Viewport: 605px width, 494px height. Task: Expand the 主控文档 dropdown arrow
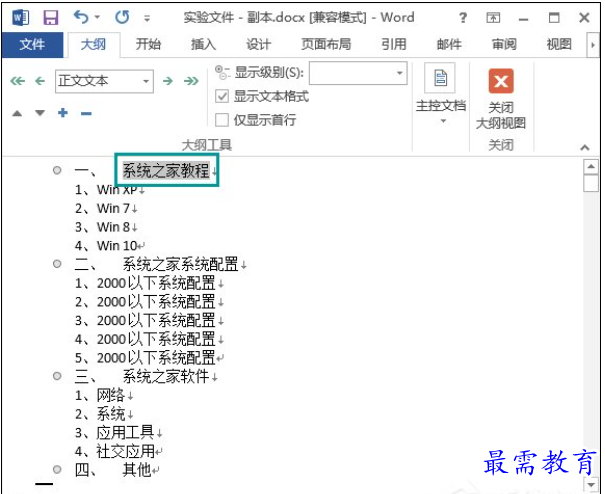point(443,121)
